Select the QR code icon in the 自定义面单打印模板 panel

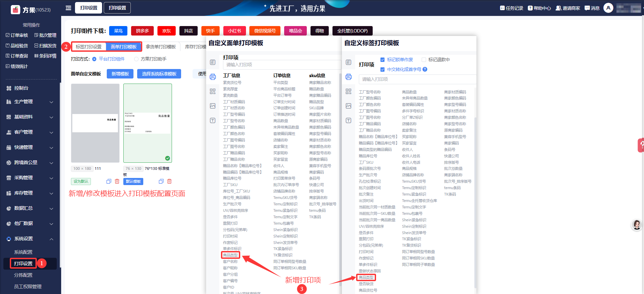pos(213,91)
